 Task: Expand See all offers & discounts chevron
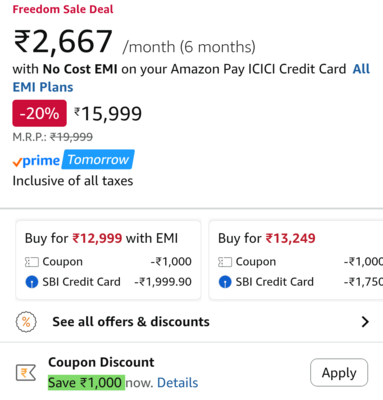point(365,322)
